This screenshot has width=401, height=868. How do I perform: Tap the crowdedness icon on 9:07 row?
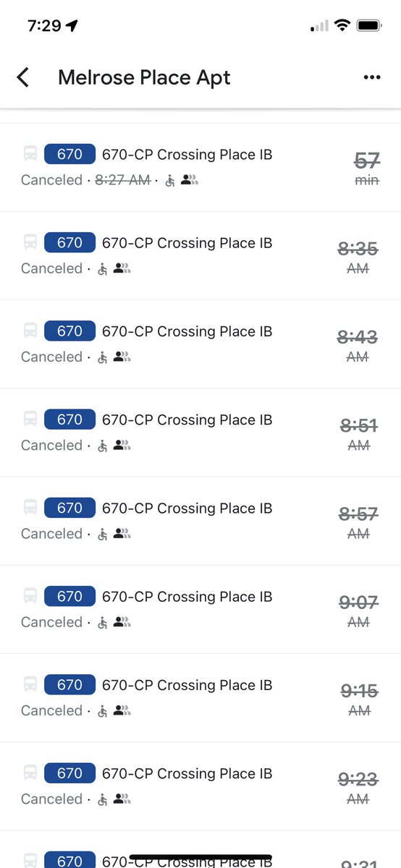(122, 622)
